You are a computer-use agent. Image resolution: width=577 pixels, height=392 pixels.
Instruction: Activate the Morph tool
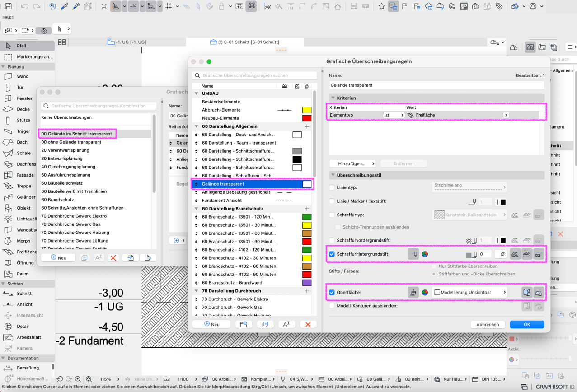[27, 241]
